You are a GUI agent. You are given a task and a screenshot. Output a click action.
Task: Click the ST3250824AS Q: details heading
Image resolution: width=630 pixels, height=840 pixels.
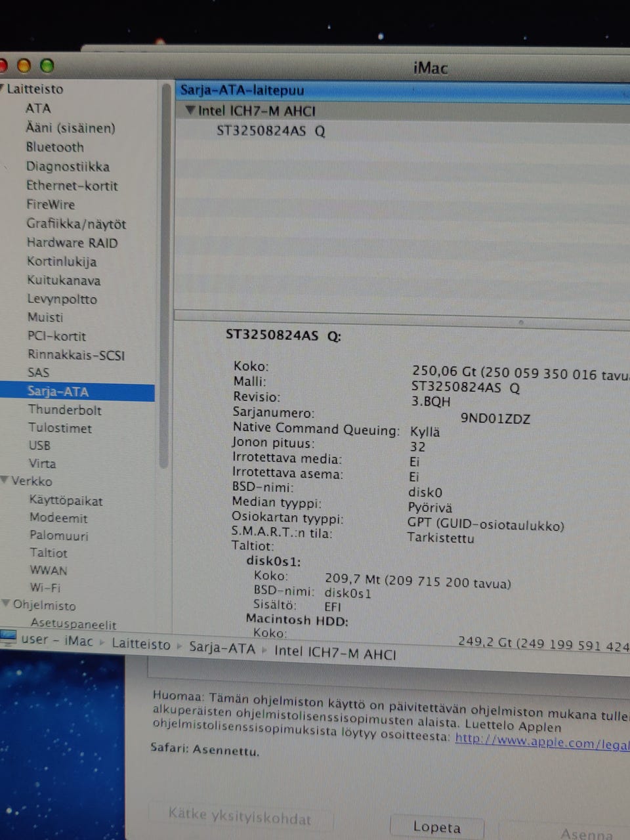click(283, 335)
